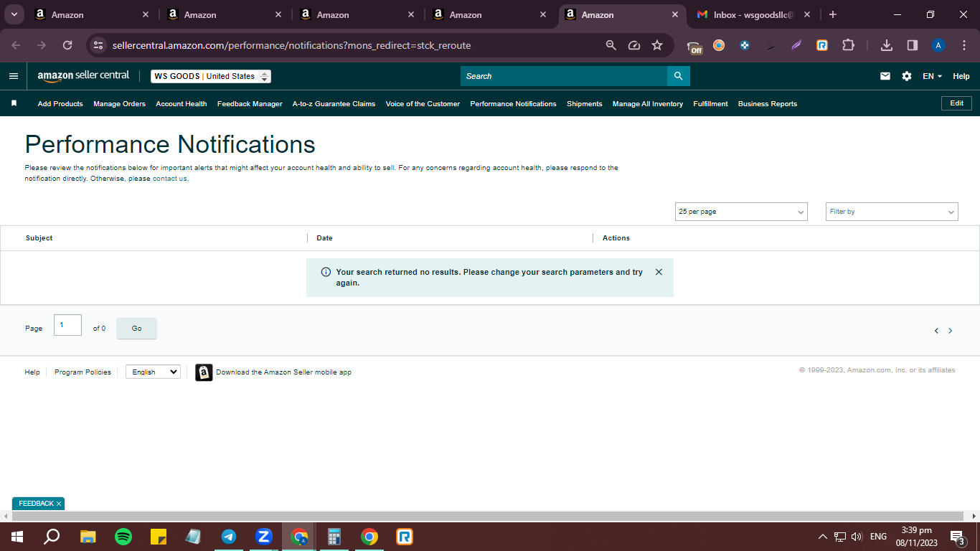
Task: Go to previous page arrow
Action: click(936, 331)
